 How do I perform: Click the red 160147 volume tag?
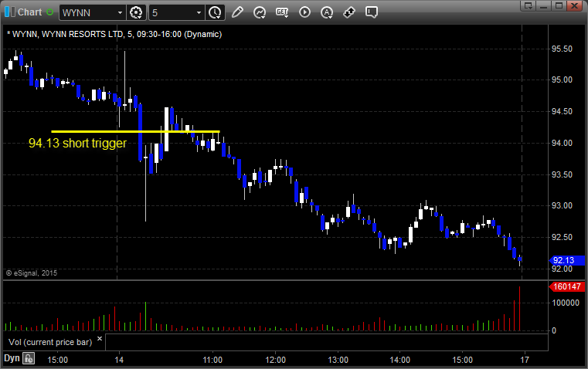tap(566, 287)
